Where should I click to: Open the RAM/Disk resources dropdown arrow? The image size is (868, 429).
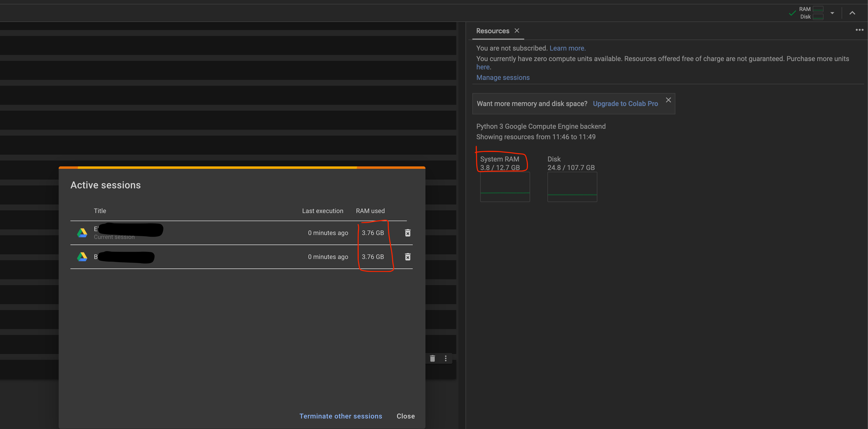click(x=832, y=13)
